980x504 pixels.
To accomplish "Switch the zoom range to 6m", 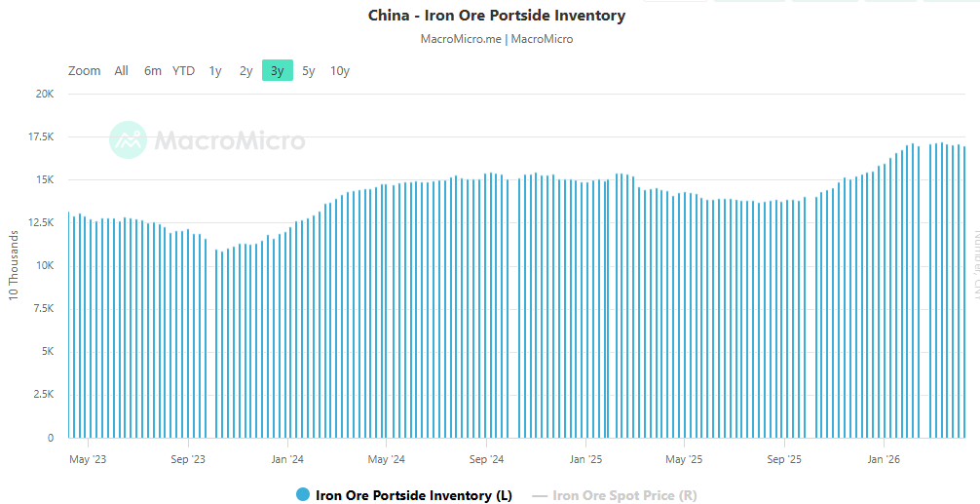I will tap(153, 70).
